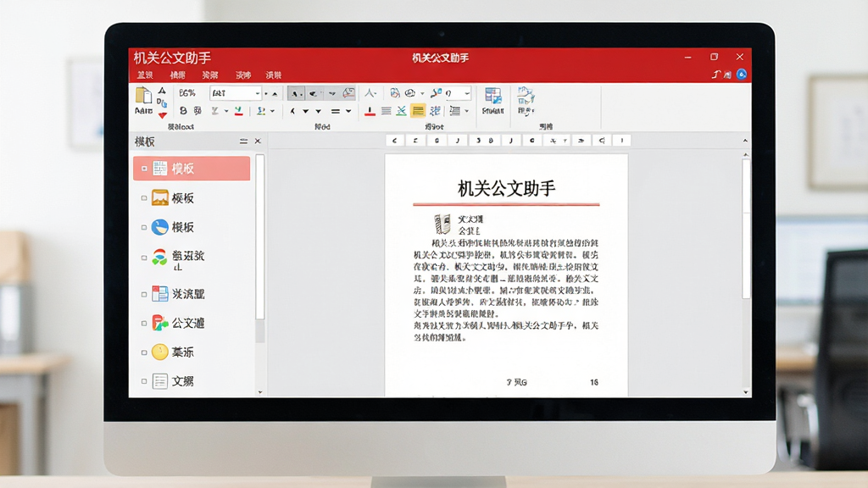Collapse the ruler using the up chevron
Image resolution: width=868 pixels, height=488 pixels.
(x=745, y=141)
